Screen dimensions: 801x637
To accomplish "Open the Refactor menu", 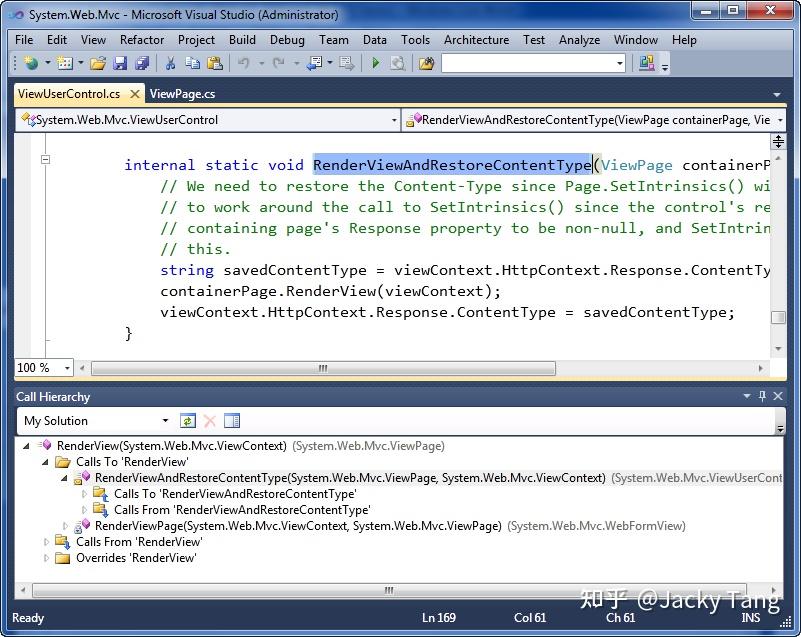I will 141,40.
